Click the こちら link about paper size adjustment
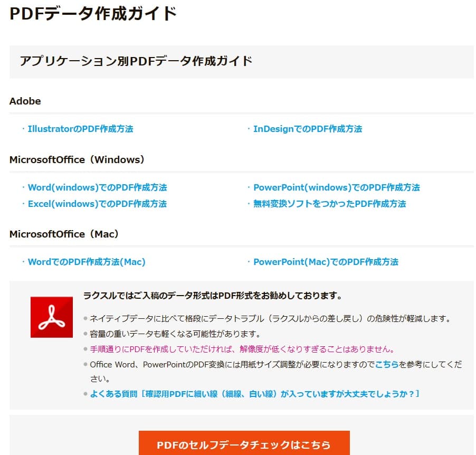The width and height of the screenshot is (476, 455). click(386, 364)
